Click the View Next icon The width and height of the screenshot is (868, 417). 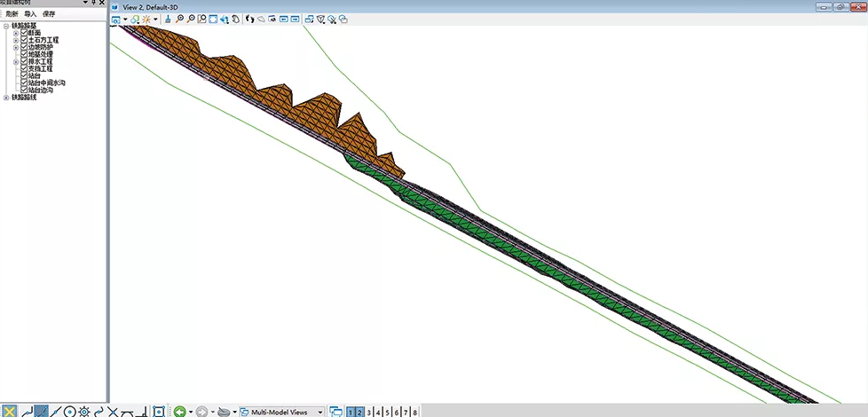coord(295,20)
